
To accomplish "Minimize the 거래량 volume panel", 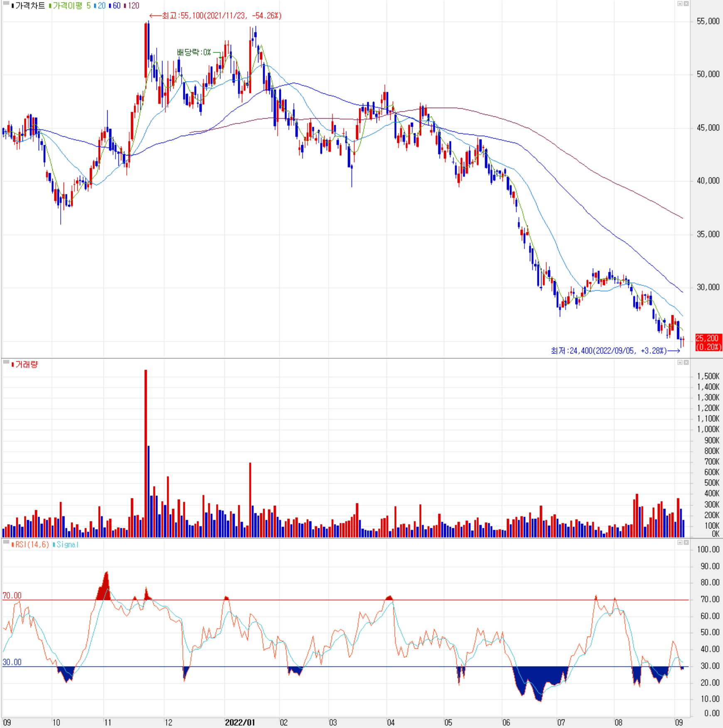I will (x=680, y=363).
